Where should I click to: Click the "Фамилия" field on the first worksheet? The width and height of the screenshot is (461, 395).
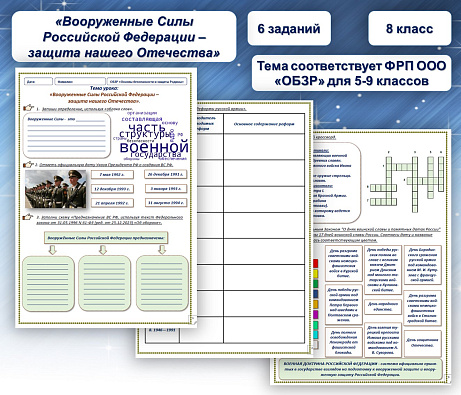[x=80, y=81]
